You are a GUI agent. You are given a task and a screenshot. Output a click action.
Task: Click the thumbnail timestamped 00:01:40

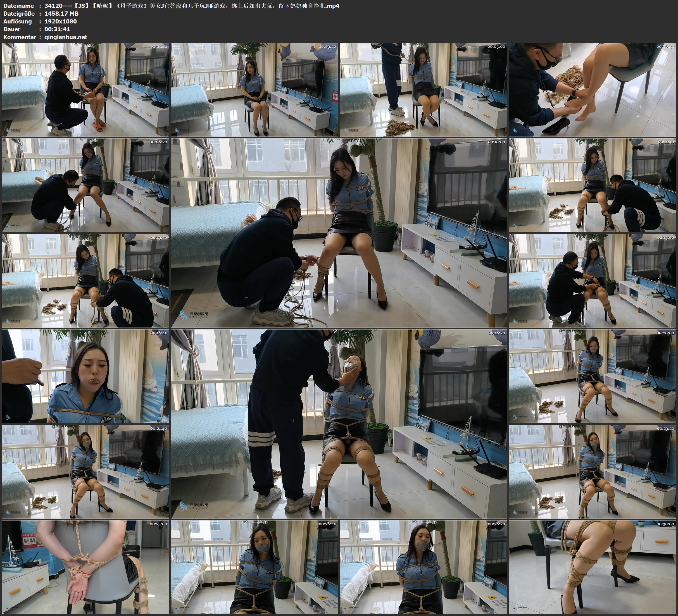[x=85, y=89]
